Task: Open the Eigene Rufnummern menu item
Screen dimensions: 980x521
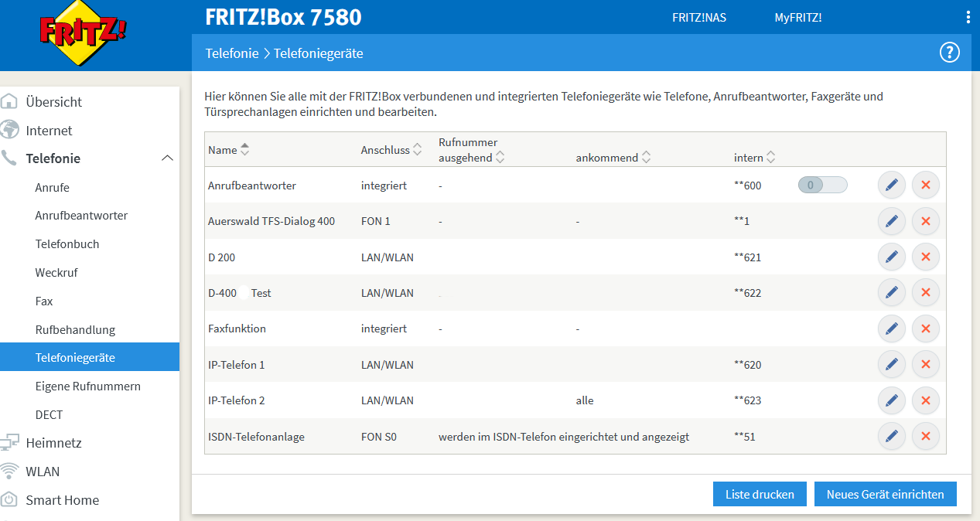Action: tap(87, 386)
